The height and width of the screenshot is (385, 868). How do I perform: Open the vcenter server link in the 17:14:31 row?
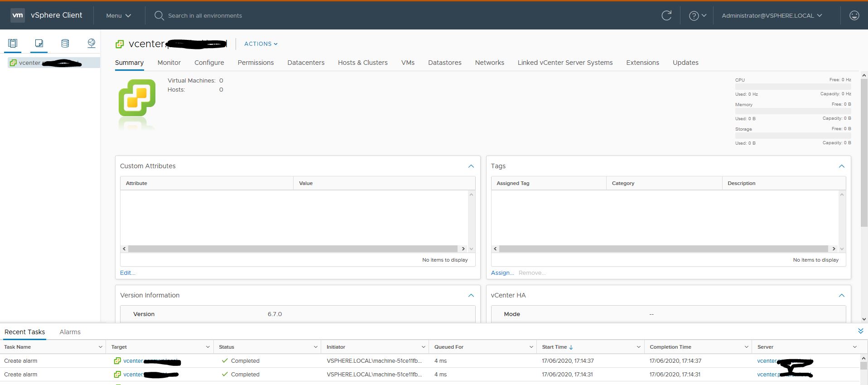pyautogui.click(x=785, y=375)
